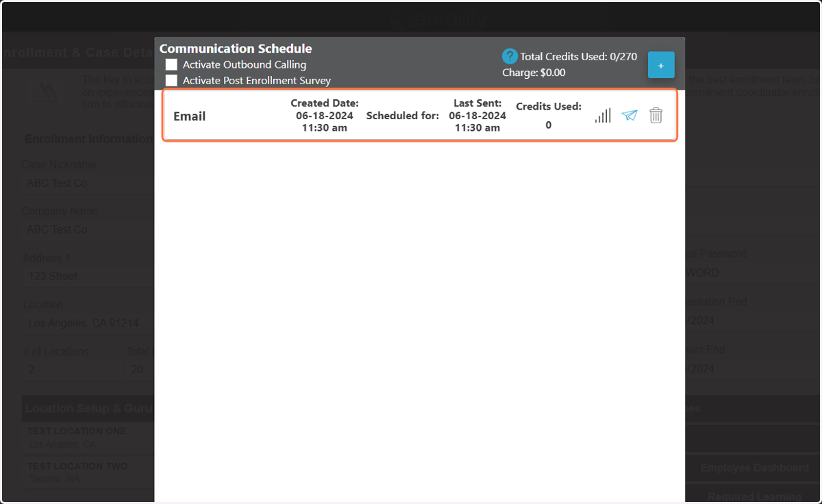Select the 'Scheduled for:' label
The height and width of the screenshot is (504, 822).
(403, 116)
